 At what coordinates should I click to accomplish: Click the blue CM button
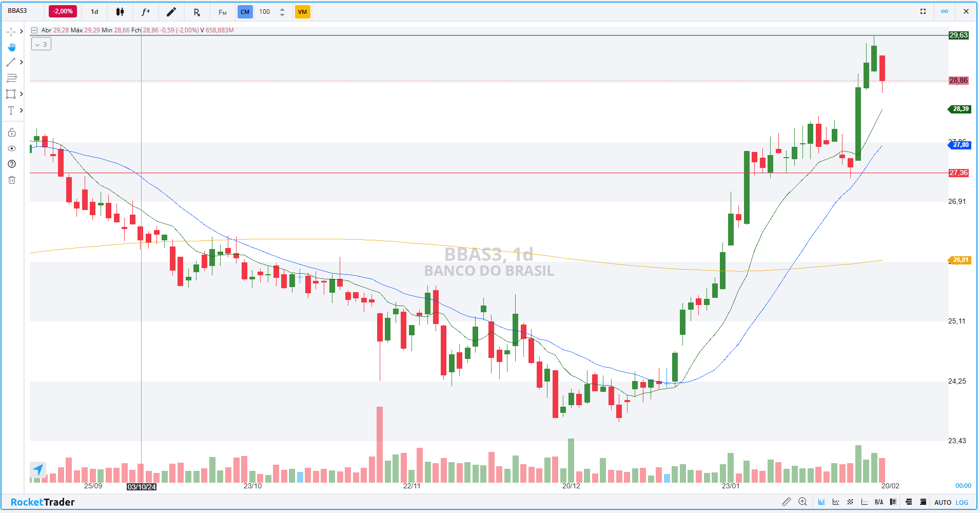pos(245,12)
